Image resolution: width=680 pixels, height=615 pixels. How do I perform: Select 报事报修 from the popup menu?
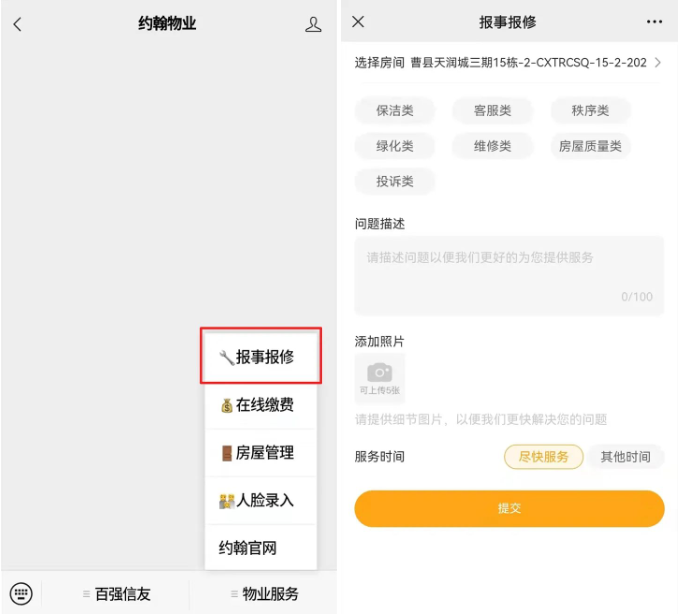point(261,356)
